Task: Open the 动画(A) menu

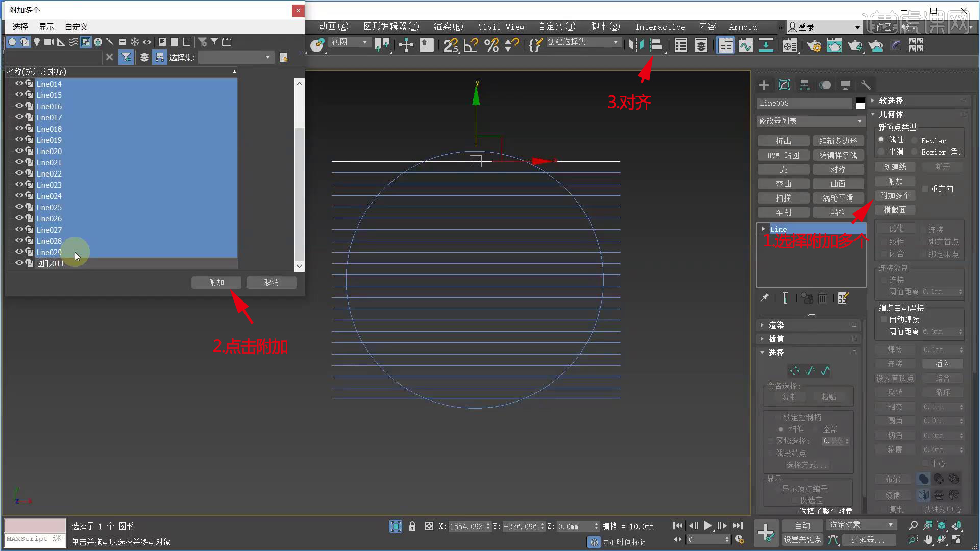Action: [x=333, y=27]
